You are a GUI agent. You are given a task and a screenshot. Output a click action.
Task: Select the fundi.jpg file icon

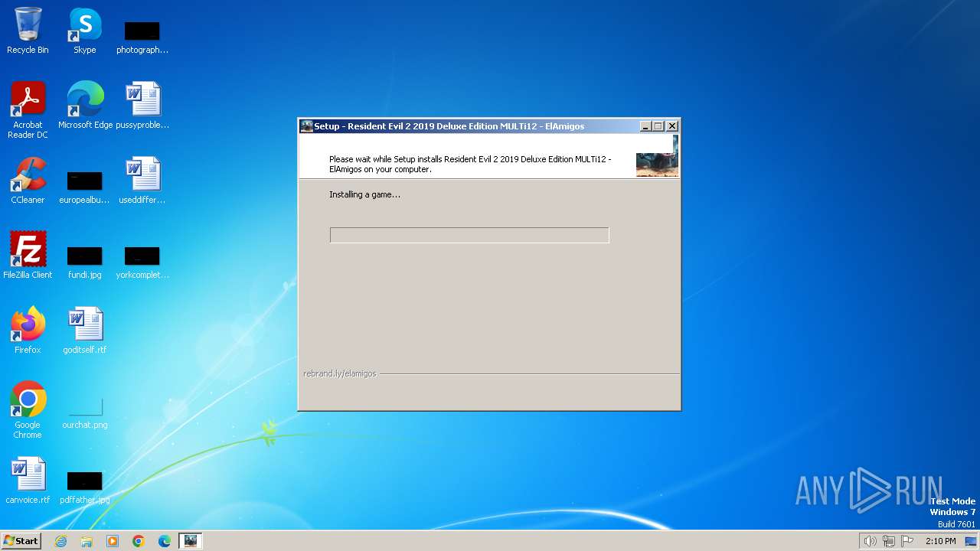click(85, 262)
